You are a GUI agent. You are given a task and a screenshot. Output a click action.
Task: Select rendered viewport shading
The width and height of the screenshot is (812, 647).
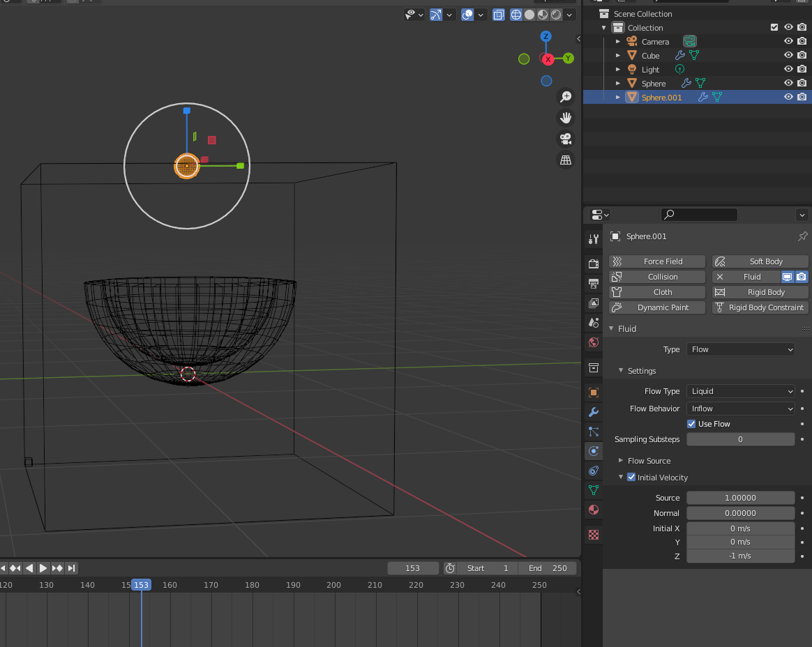pyautogui.click(x=556, y=15)
